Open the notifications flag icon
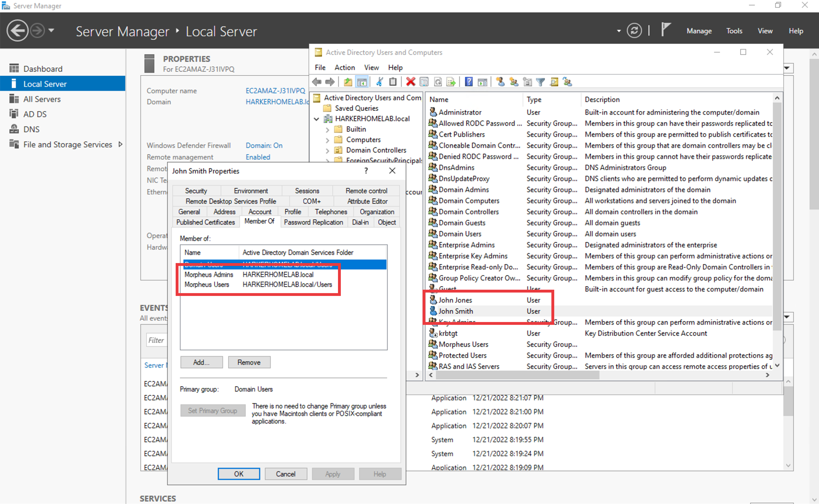Image resolution: width=819 pixels, height=504 pixels. (665, 30)
